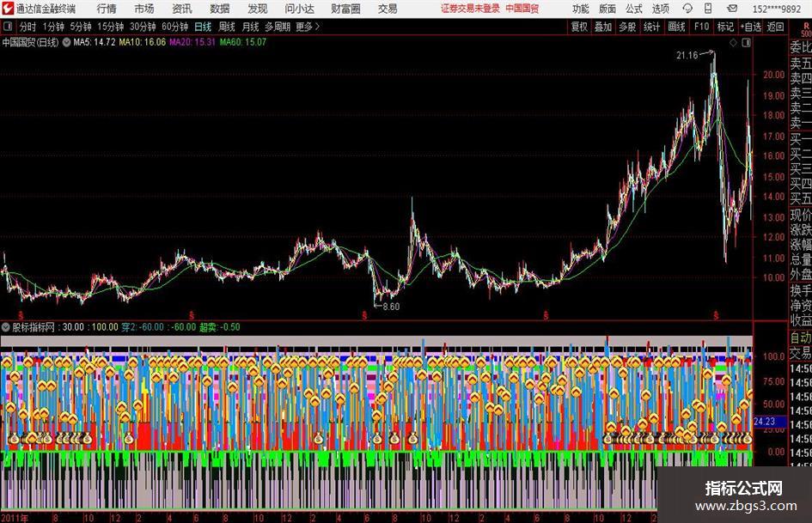Open the 资讯 menu
812x523 pixels.
[x=182, y=9]
